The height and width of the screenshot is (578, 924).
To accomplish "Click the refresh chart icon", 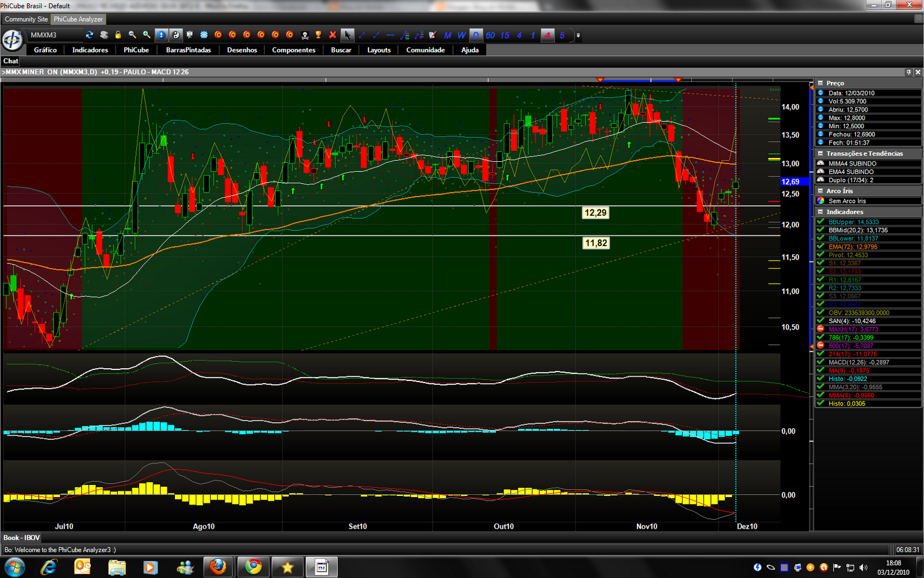I will [90, 35].
